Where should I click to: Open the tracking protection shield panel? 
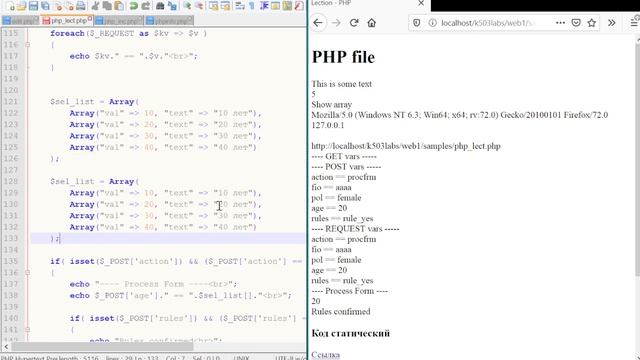pyautogui.click(x=416, y=23)
